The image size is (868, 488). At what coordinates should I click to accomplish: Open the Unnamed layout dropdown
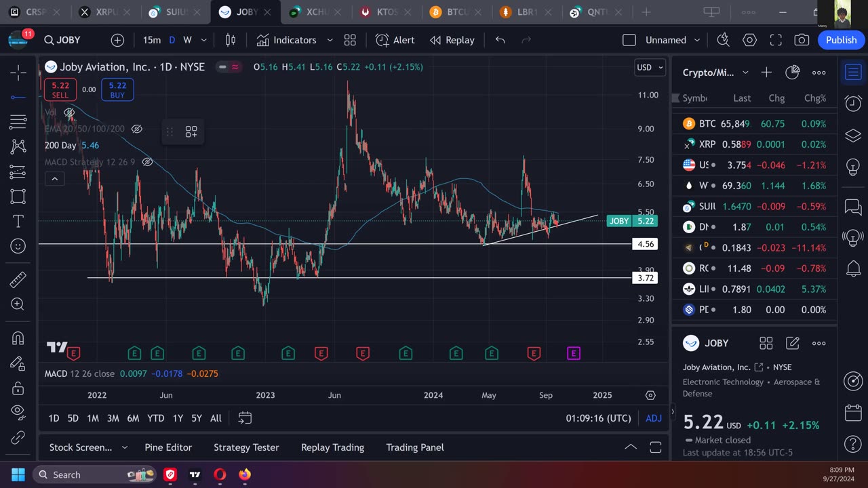point(673,40)
